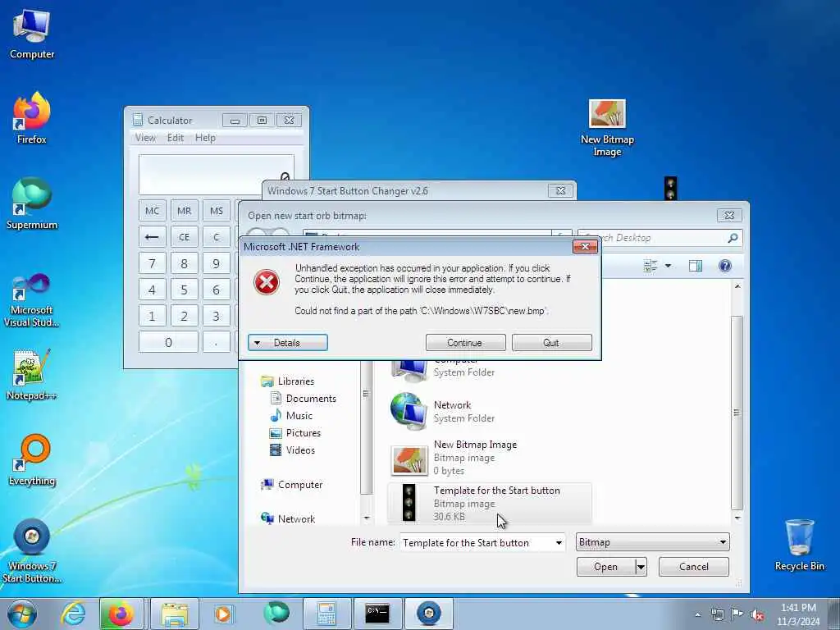Image resolution: width=840 pixels, height=630 pixels.
Task: Select the New Bitmap Image desktop file
Action: coord(607,127)
